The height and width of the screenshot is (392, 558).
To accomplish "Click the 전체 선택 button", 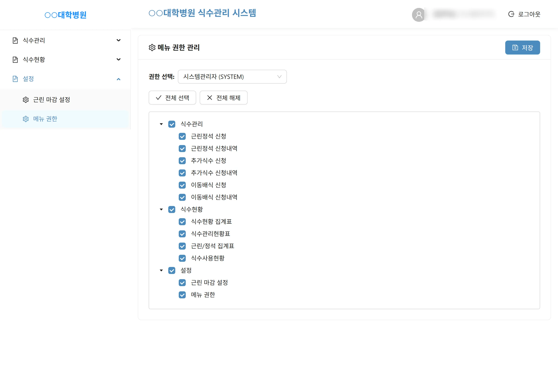I will [172, 98].
